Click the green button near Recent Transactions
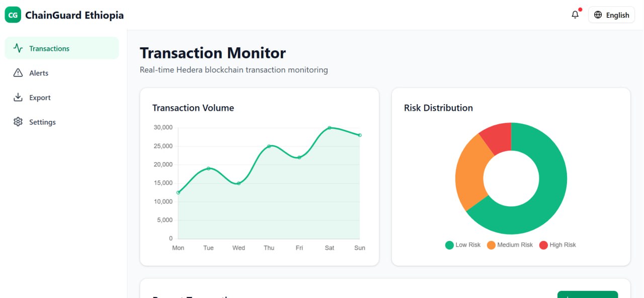The width and height of the screenshot is (644, 298). (587, 294)
